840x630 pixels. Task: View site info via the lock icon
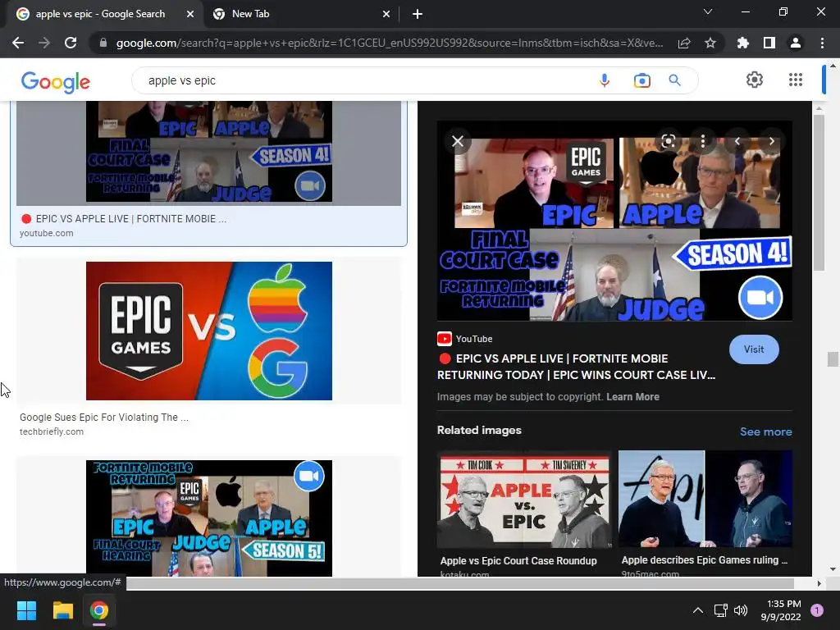point(103,43)
